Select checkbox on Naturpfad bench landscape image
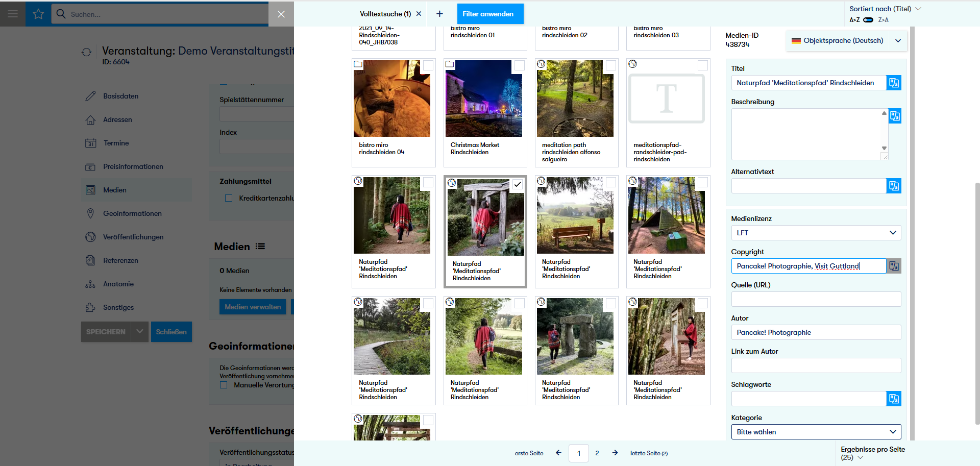The width and height of the screenshot is (980, 466). click(611, 182)
